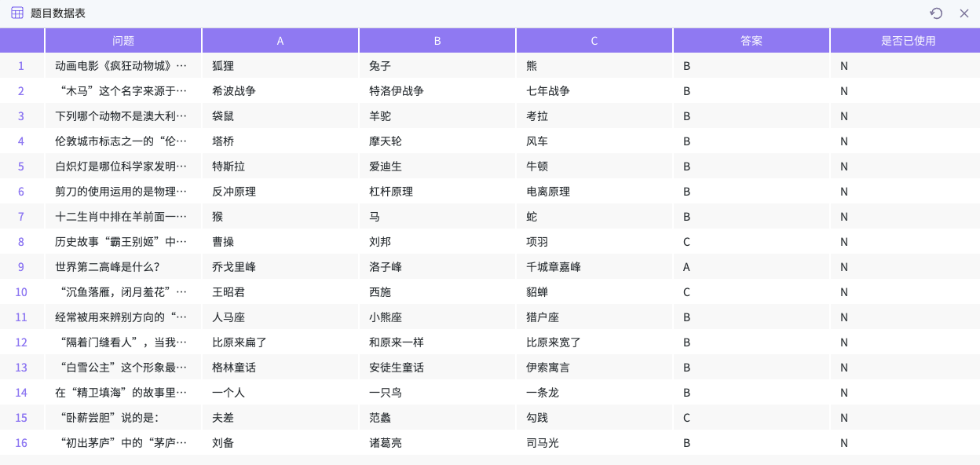Screen dimensions: 980x465
Task: Click the cell 猎户座
Action: (x=594, y=317)
